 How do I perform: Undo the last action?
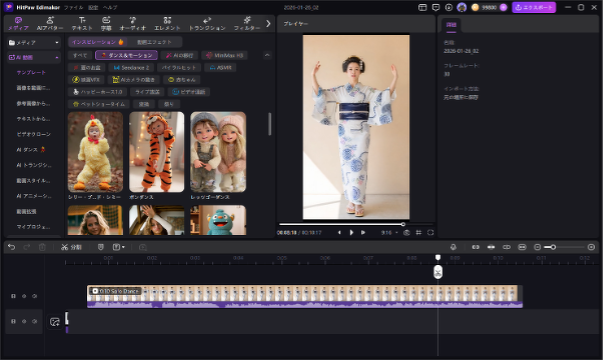(12, 247)
